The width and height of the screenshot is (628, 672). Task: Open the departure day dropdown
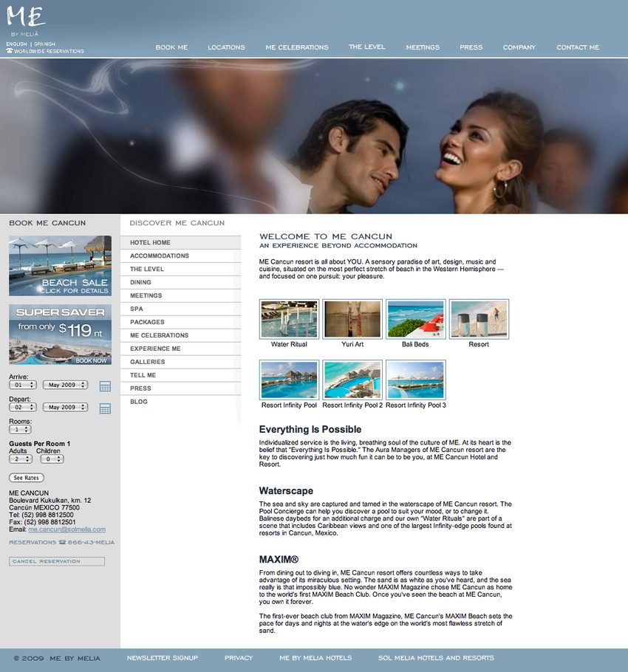click(23, 407)
